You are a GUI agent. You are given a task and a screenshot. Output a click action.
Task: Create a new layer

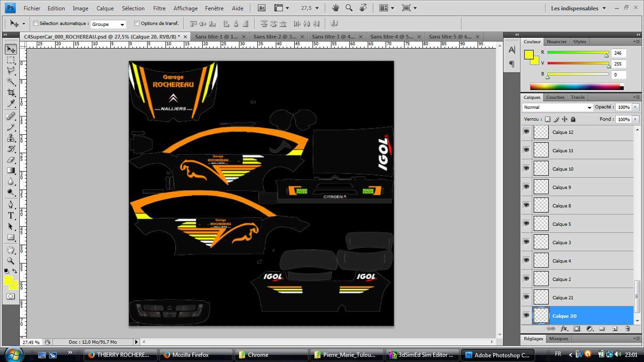615,329
